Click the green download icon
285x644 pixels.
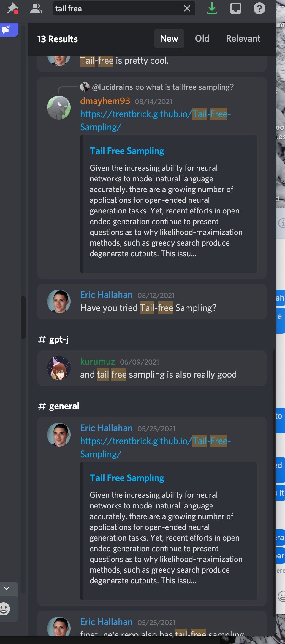(x=212, y=8)
